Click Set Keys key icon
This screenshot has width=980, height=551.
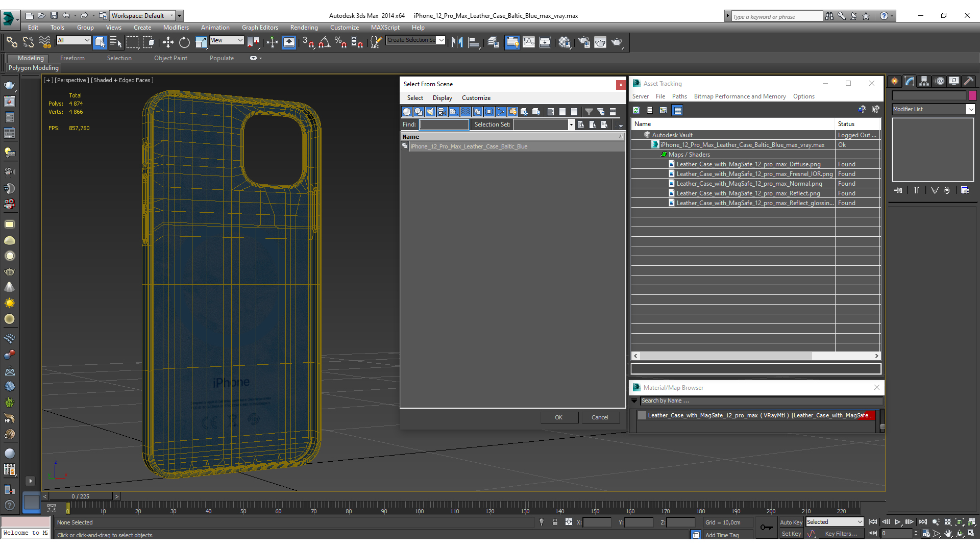(x=766, y=528)
